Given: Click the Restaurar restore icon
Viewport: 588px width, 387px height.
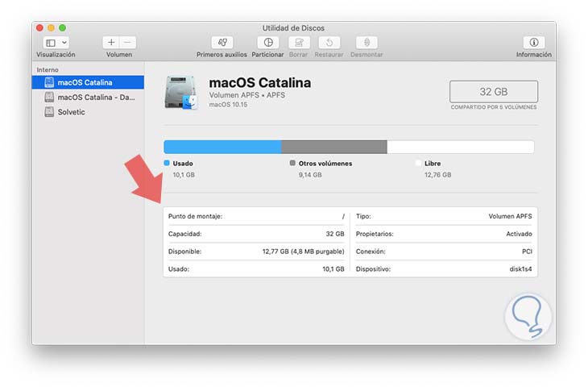Looking at the screenshot, I should tap(329, 43).
